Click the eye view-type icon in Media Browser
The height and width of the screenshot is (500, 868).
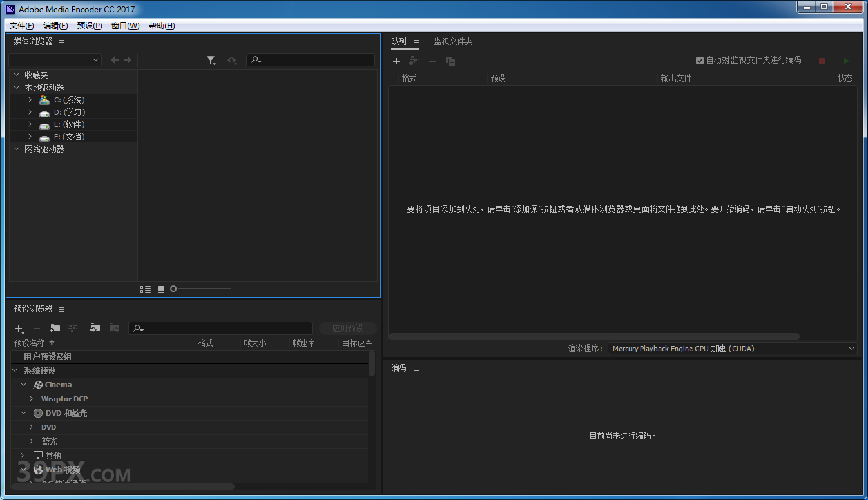click(x=232, y=61)
